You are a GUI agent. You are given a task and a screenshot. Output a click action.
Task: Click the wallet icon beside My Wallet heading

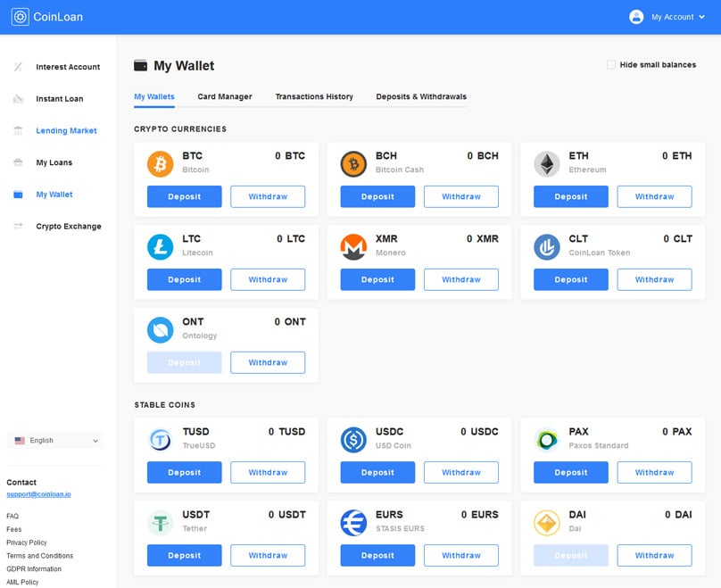(141, 66)
